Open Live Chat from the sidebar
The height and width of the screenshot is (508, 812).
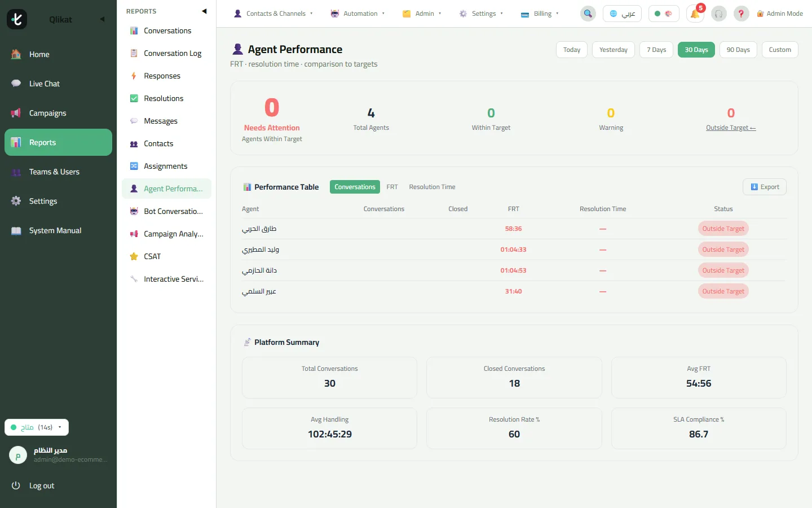tap(58, 84)
